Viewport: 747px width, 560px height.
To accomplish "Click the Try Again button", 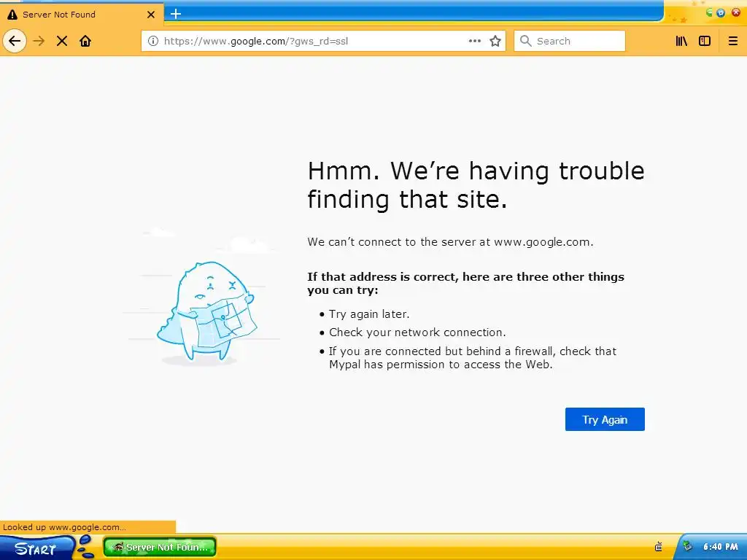I will click(605, 419).
